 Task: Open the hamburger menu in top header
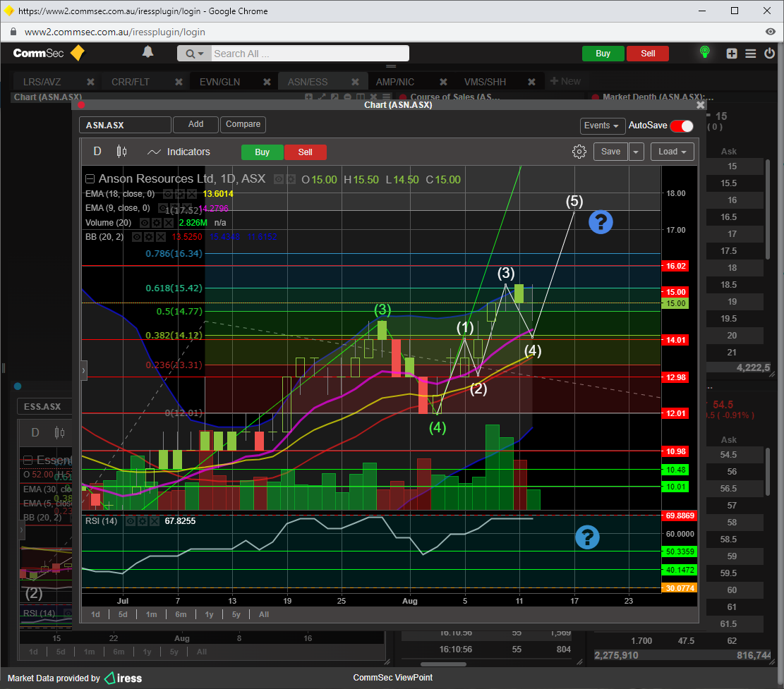pyautogui.click(x=751, y=54)
